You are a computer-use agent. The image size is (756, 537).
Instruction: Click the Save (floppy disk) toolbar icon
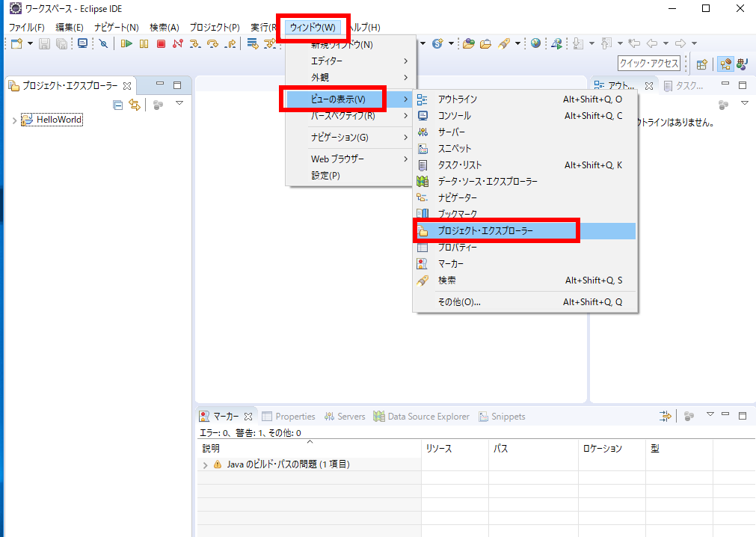44,44
